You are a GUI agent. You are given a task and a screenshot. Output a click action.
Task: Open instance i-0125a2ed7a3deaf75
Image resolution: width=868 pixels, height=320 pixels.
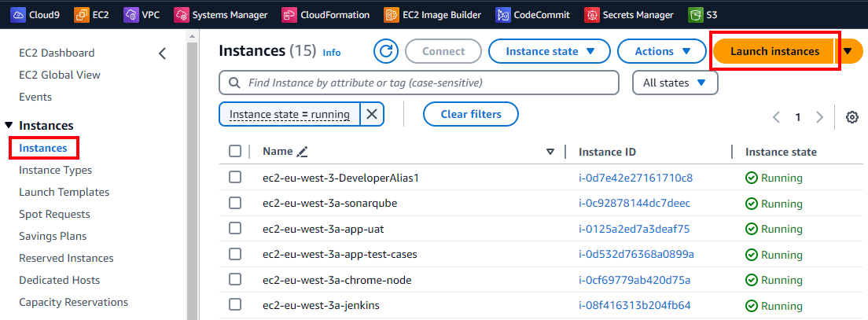[634, 229]
